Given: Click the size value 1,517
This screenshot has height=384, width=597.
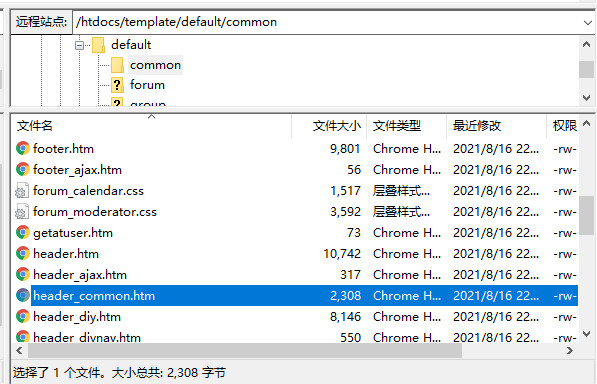Looking at the screenshot, I should point(345,191).
